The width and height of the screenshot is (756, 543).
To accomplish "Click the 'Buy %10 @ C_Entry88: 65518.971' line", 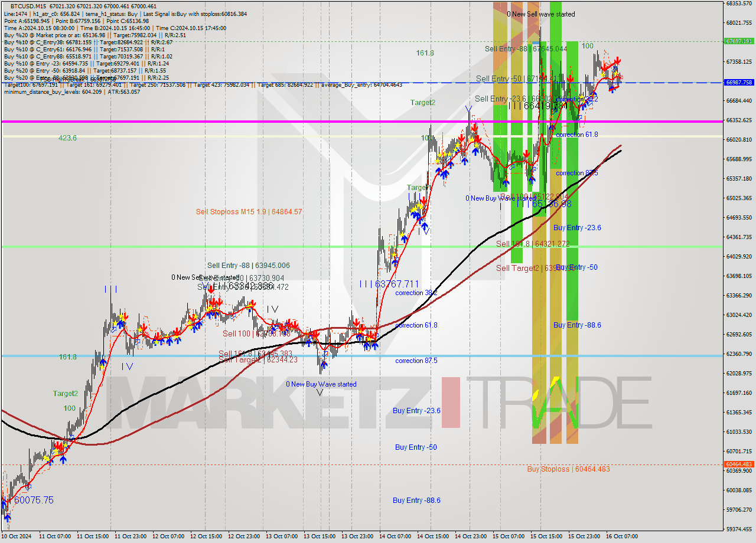I will (x=88, y=56).
